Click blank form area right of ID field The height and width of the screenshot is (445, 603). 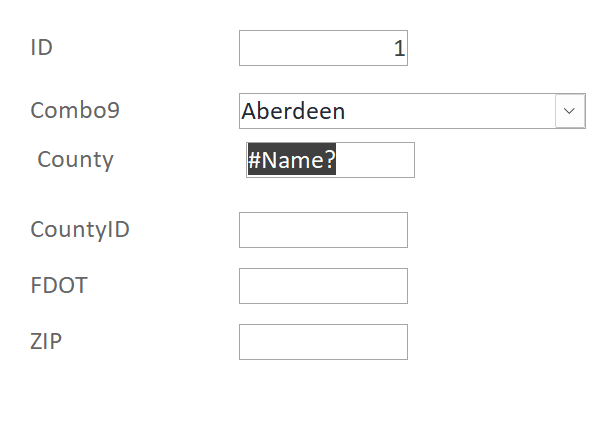(x=500, y=48)
